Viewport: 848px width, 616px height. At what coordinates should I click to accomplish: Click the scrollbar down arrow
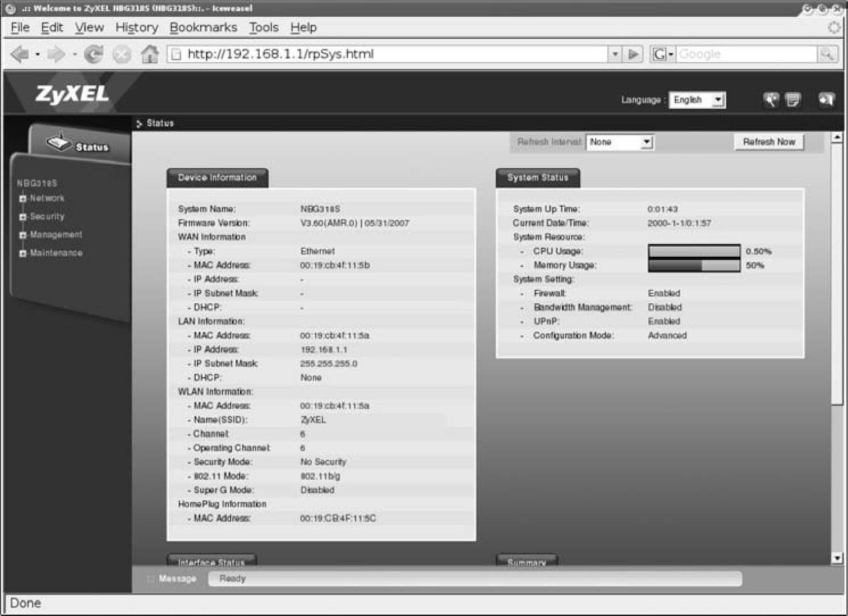pyautogui.click(x=837, y=558)
